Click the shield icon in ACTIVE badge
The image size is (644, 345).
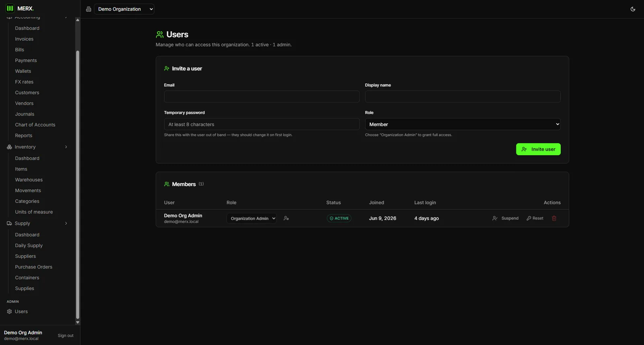click(332, 218)
